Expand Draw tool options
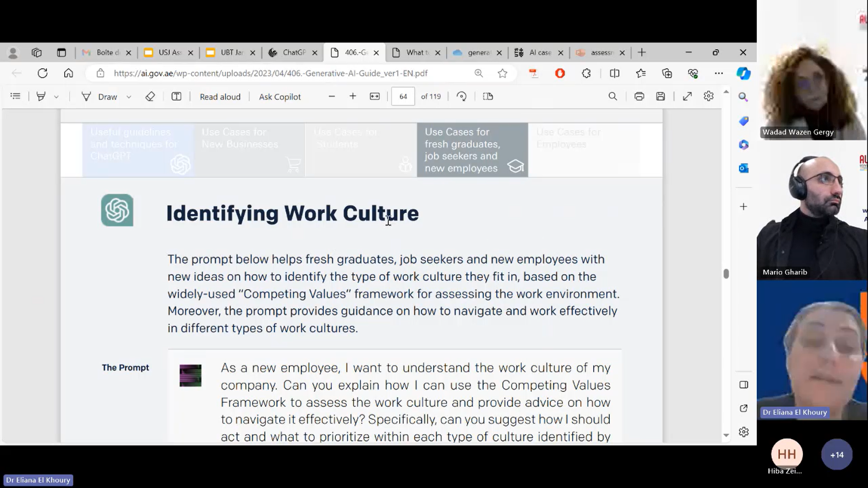 point(129,97)
